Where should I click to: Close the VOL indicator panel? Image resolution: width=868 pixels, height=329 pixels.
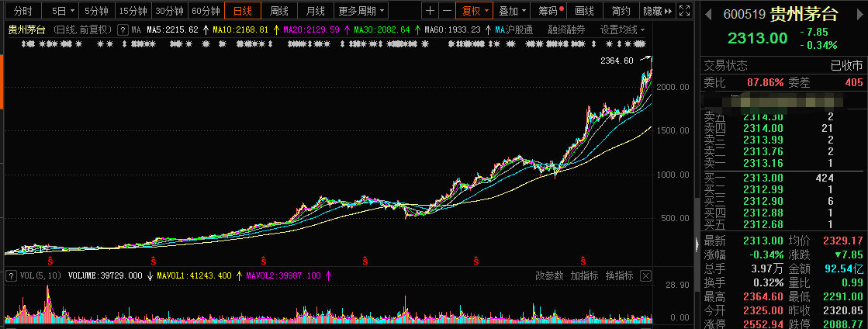(645, 275)
